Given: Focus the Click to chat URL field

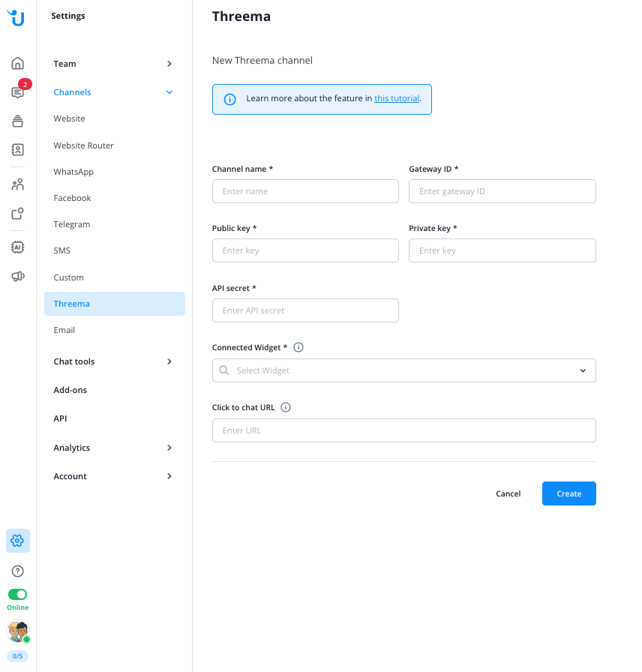Looking at the screenshot, I should 404,430.
